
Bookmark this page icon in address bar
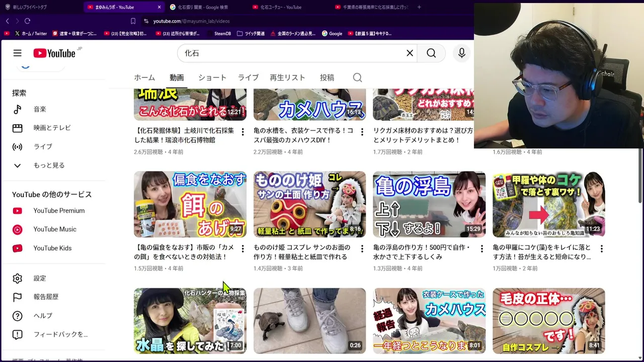(133, 21)
